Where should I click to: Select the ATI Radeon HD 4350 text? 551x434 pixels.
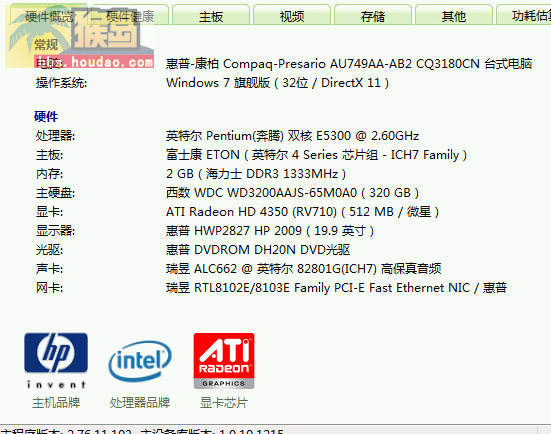[303, 212]
